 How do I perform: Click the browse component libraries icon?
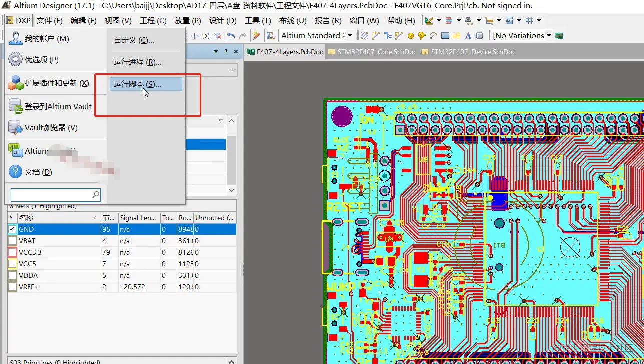tap(271, 36)
